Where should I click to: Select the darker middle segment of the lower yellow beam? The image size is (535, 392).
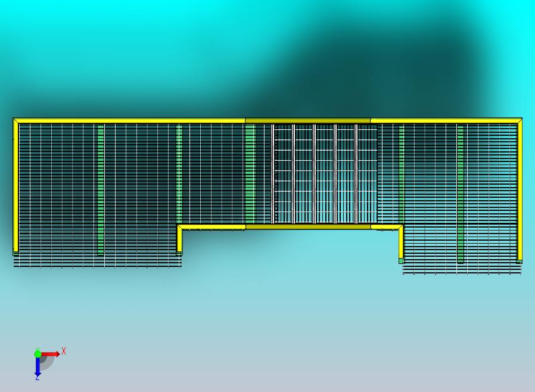[x=308, y=227]
